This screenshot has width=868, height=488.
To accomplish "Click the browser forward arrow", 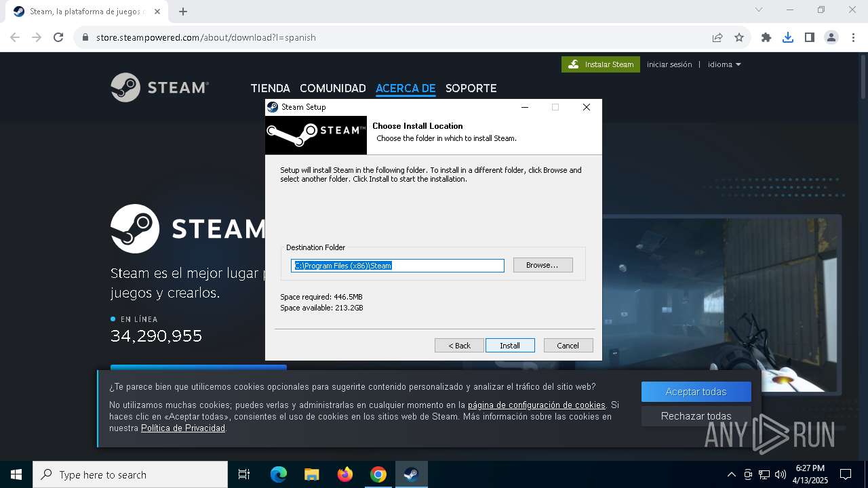I will pyautogui.click(x=37, y=37).
